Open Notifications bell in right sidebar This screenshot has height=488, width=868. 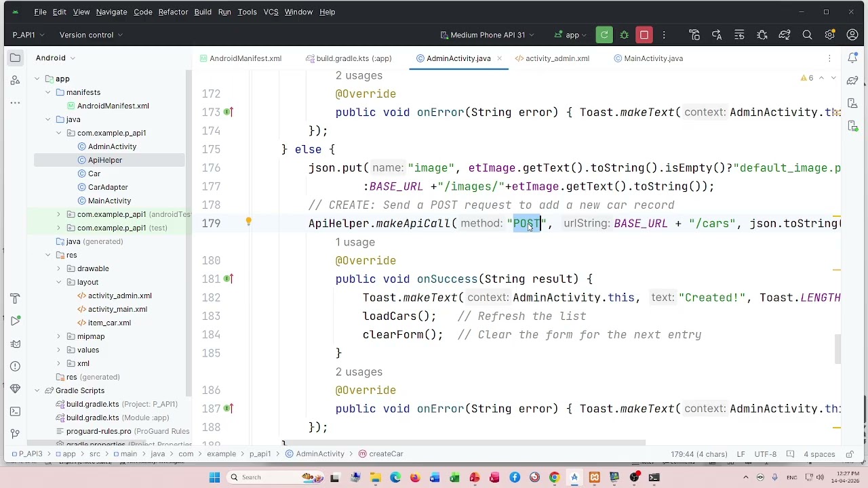(x=853, y=58)
